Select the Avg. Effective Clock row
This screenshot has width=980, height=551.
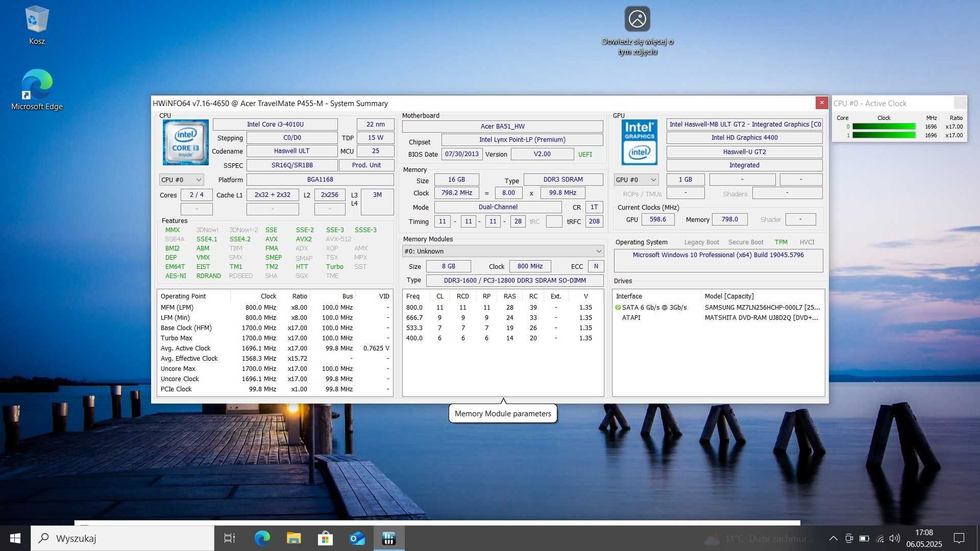tap(275, 359)
